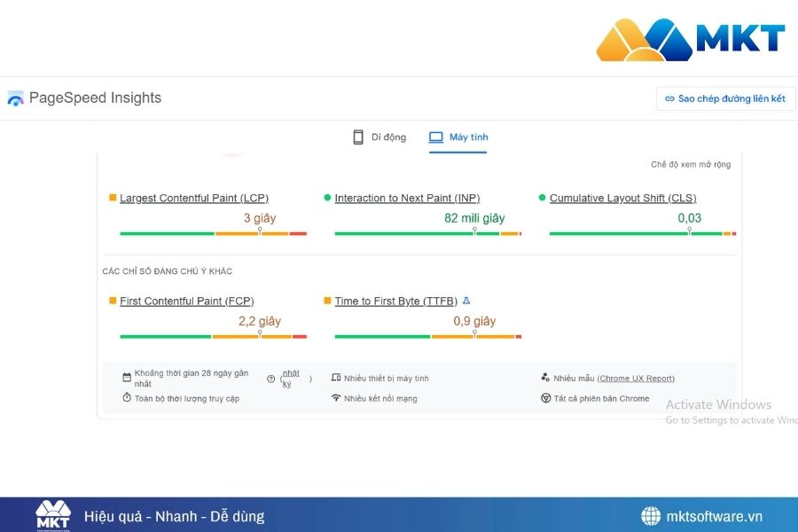The image size is (798, 532).
Task: Click the Chrome icon beside 'Tất cả phiên bản Chrome'
Action: (x=546, y=398)
